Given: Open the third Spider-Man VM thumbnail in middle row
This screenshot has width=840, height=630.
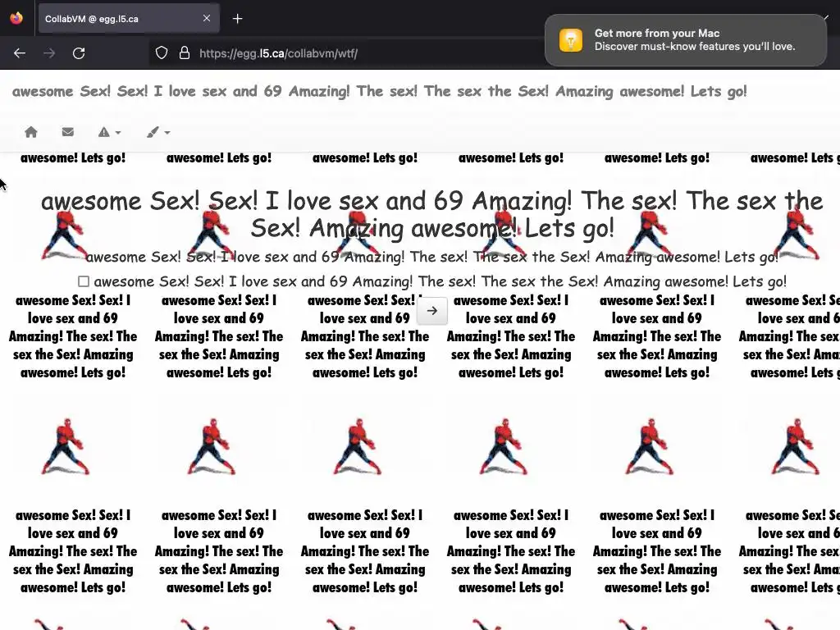Looking at the screenshot, I should [358, 446].
